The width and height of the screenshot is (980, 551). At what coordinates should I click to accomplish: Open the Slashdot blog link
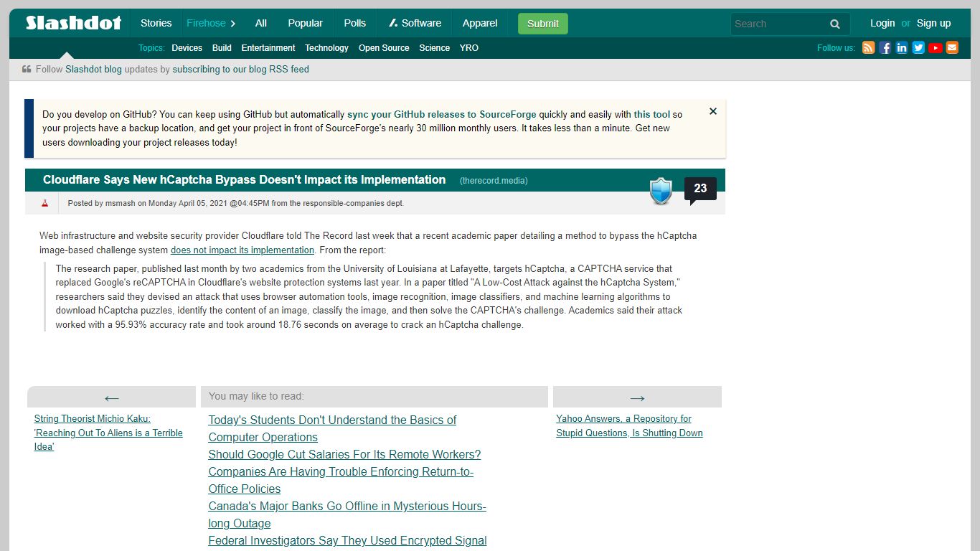coord(93,70)
